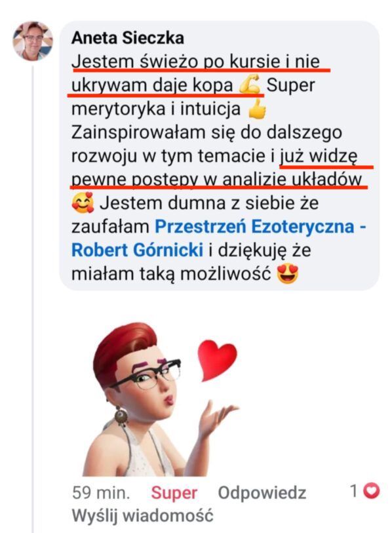Click the red heart floating above the sticker
392x533 pixels.
point(217,361)
